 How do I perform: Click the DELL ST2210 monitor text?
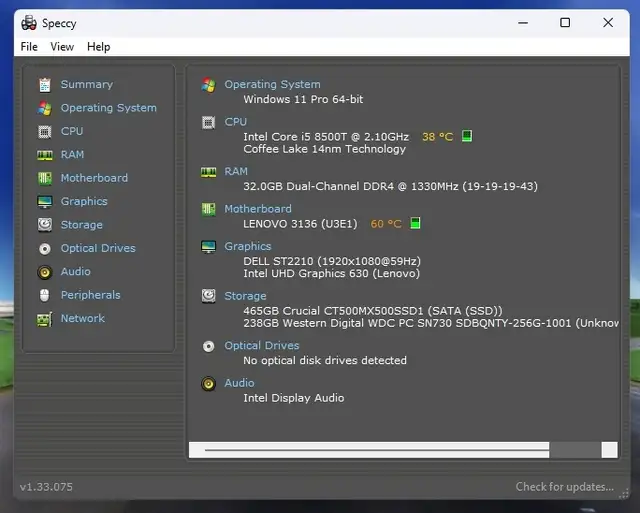[332, 261]
